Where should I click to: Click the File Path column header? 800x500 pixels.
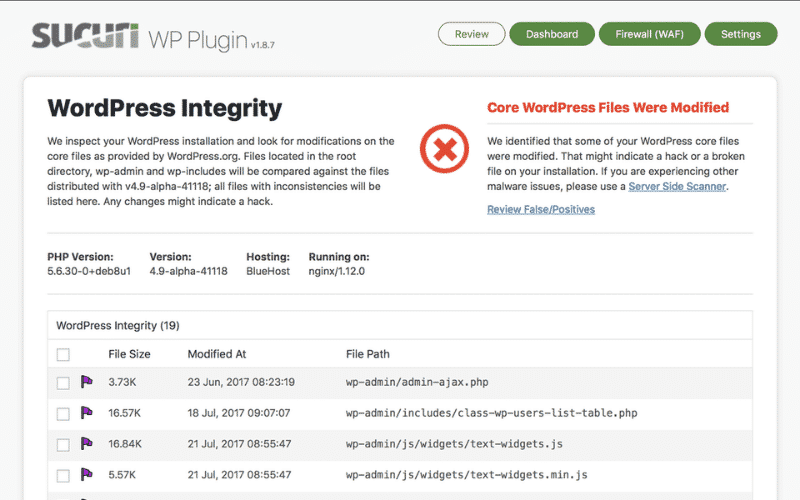pyautogui.click(x=367, y=354)
